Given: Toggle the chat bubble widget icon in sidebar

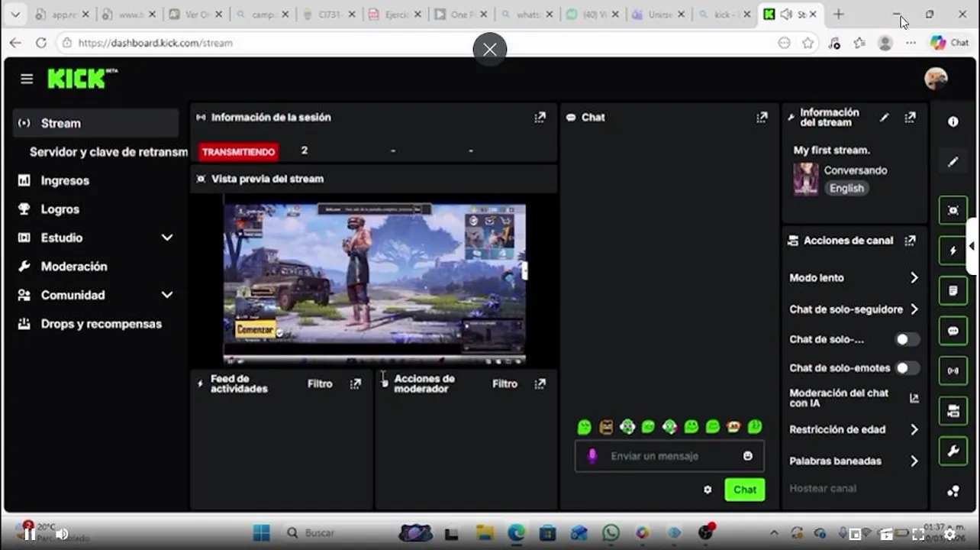Looking at the screenshot, I should (953, 331).
